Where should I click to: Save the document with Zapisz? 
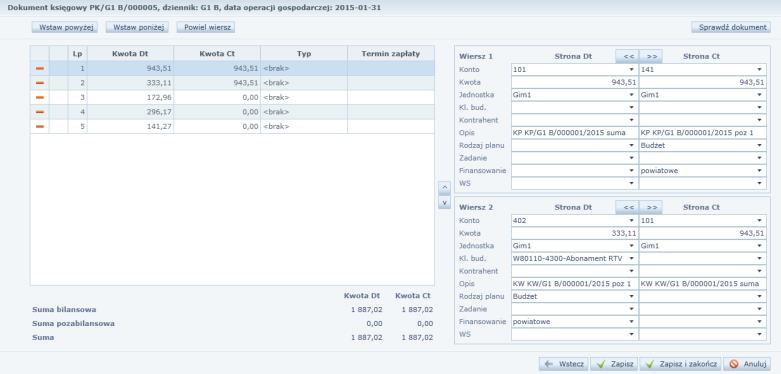615,364
